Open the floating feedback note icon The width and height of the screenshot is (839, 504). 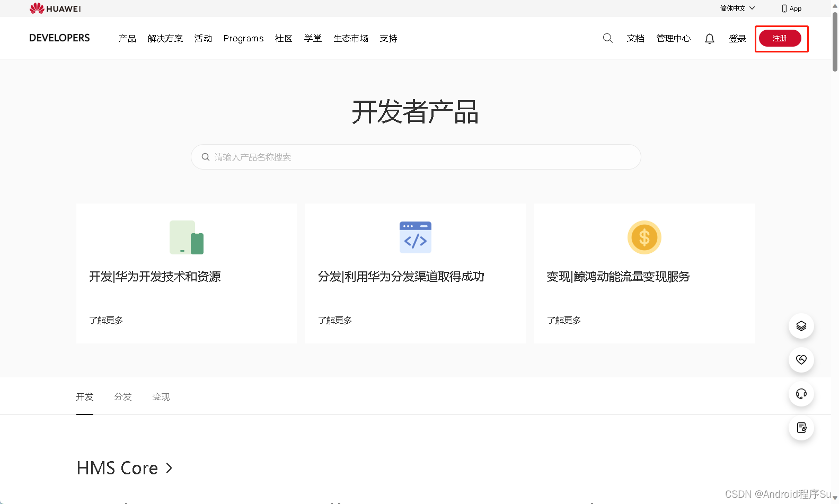[801, 428]
